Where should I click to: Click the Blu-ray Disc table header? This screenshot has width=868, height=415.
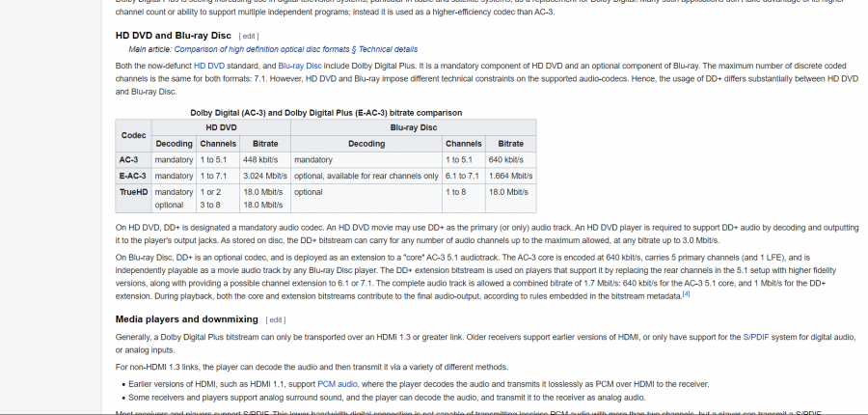click(x=414, y=127)
